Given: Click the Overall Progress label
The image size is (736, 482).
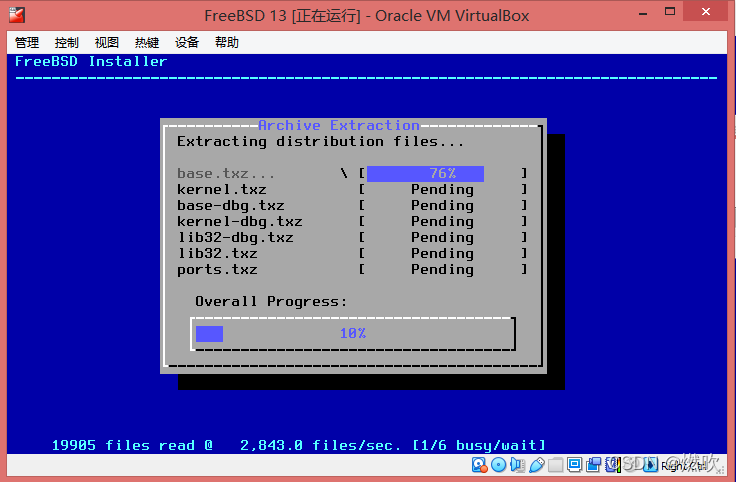Looking at the screenshot, I should point(271,301).
